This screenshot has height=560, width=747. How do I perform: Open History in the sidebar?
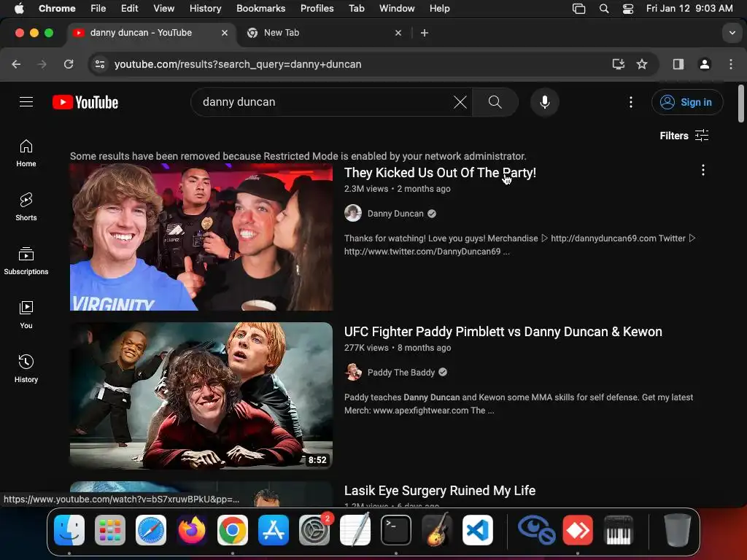tap(26, 368)
